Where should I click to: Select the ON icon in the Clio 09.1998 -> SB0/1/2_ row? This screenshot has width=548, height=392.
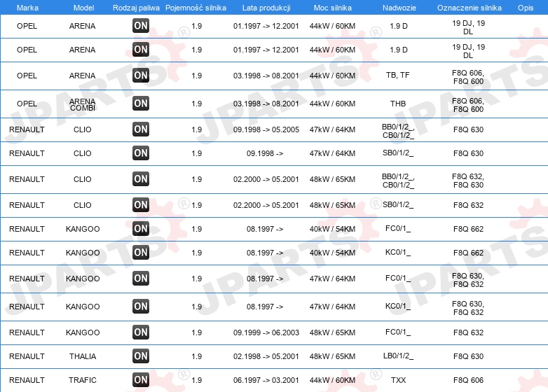(x=141, y=153)
